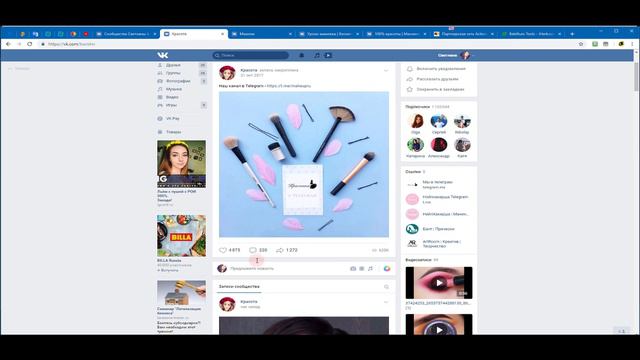Go back with the browser back arrow
Screen dimensions: 640x360
[x=8, y=44]
